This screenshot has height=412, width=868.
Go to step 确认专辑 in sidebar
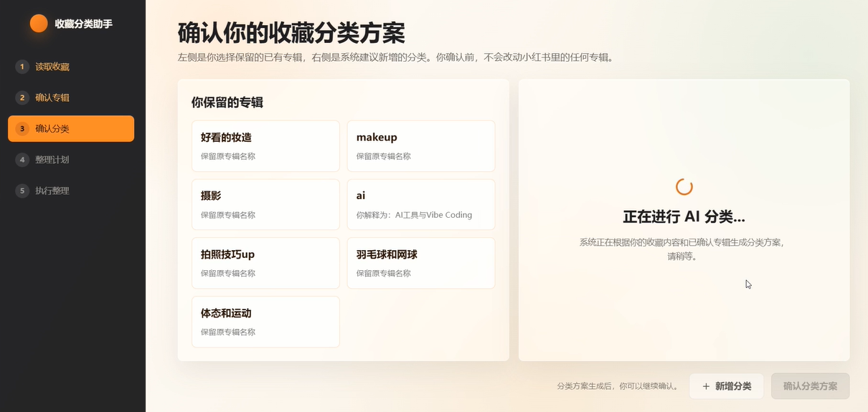(x=71, y=97)
